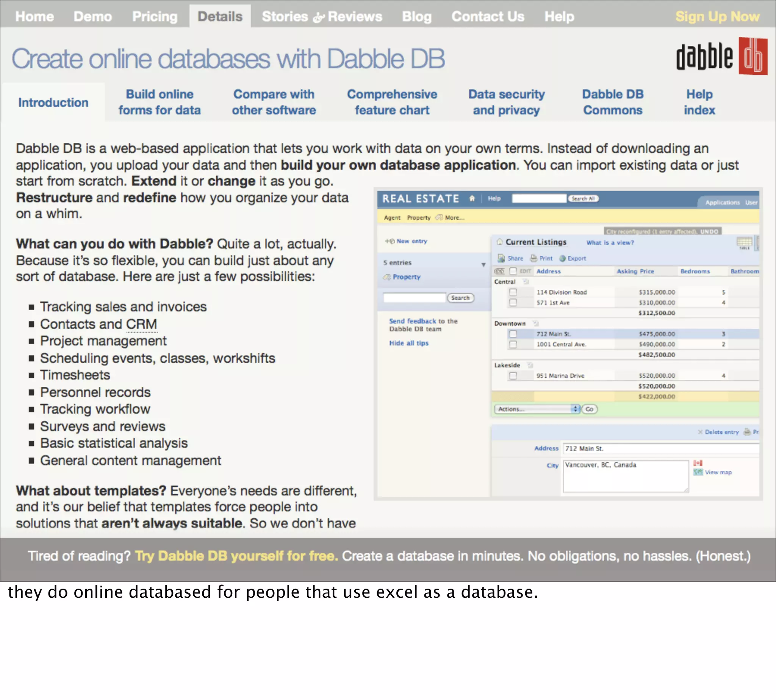Click the Dabble DB logo
Viewport: 776px width, 700px height.
point(721,56)
